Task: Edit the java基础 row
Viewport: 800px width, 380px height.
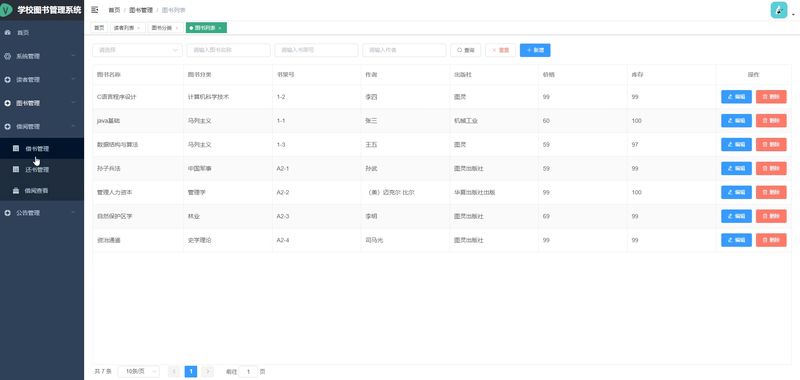Action: [x=736, y=121]
